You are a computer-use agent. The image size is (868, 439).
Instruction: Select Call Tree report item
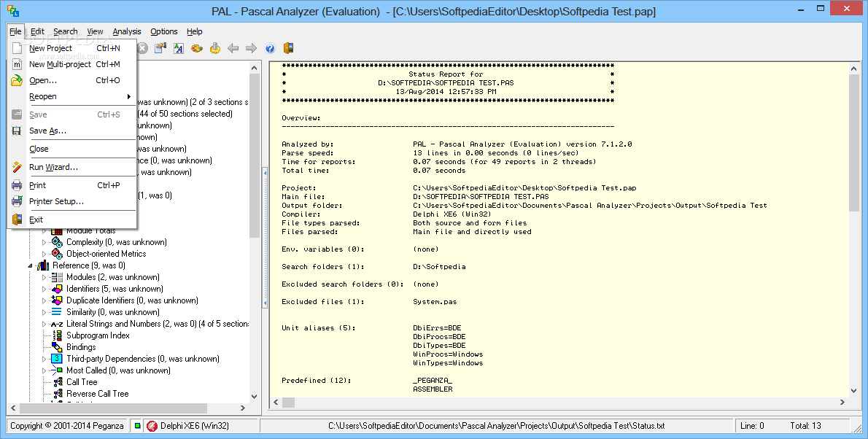[x=82, y=382]
